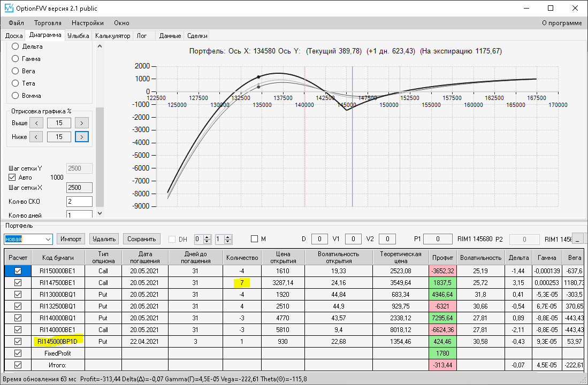Click the FixedProfit value 1780
Screen dimensions: 588x385
442,353
